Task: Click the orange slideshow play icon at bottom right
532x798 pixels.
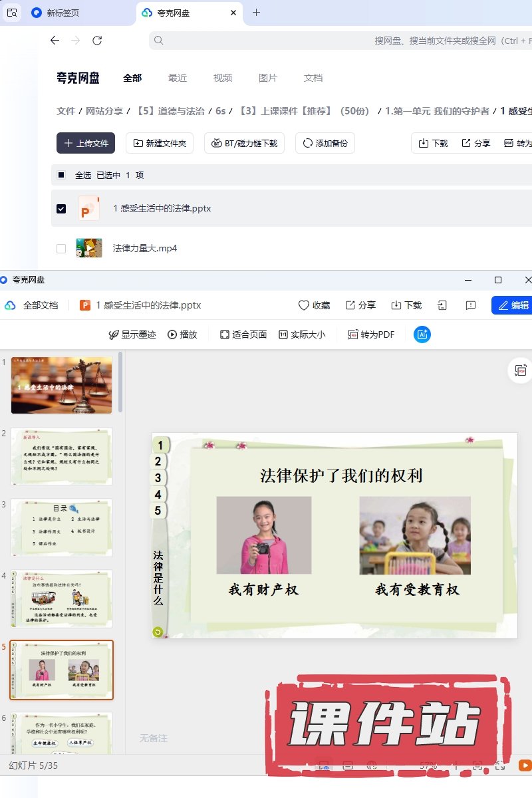Action: pyautogui.click(x=525, y=766)
